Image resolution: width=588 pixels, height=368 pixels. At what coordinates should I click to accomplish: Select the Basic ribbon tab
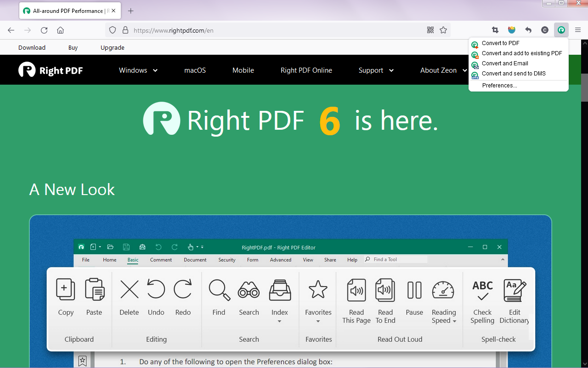[x=133, y=260]
